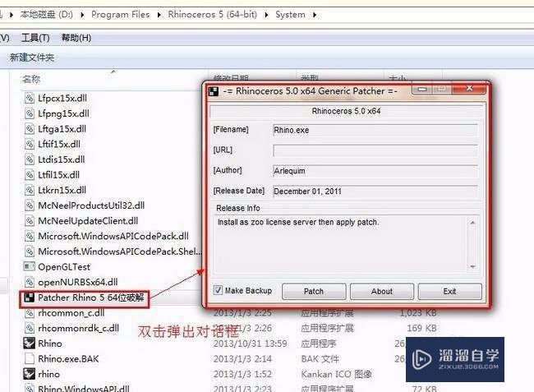This screenshot has height=392, width=534.
Task: Open the 帮助(H) menu
Action: (x=76, y=38)
